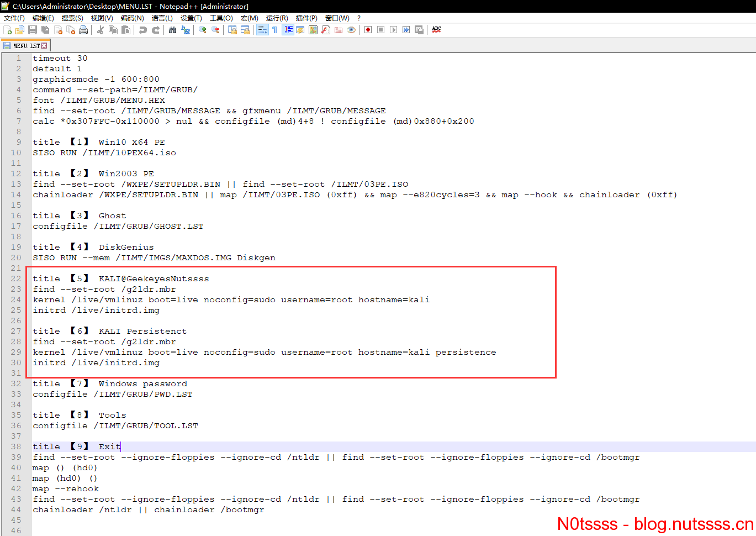
Task: Save the current file with the floppy icon
Action: click(33, 30)
